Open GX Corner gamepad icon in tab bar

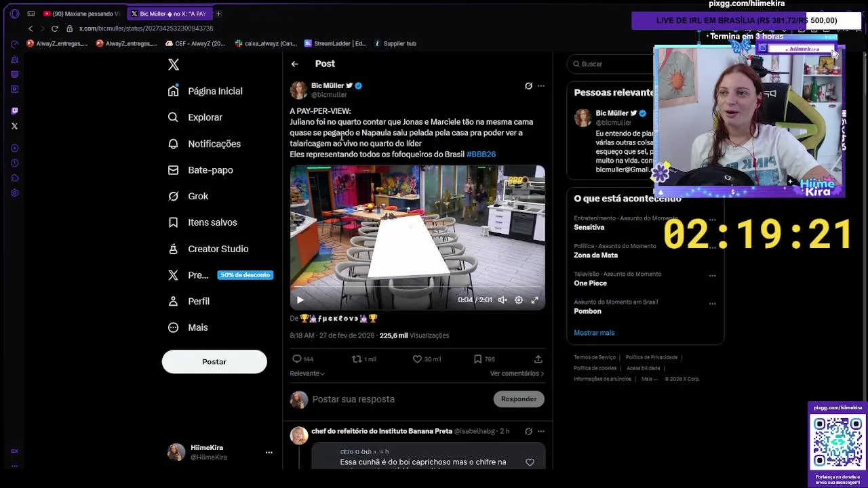click(x=31, y=14)
